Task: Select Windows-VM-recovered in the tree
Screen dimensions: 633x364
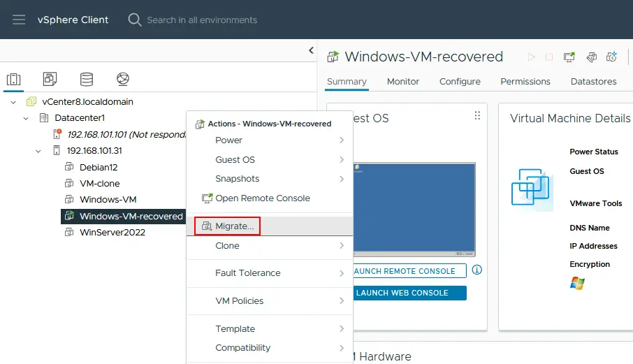Action: 131,217
